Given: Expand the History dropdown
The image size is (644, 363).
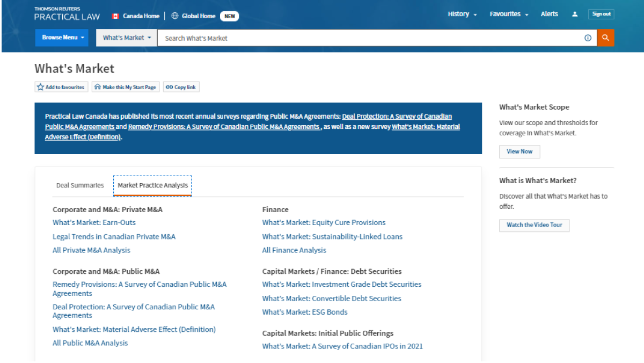Looking at the screenshot, I should pos(462,14).
